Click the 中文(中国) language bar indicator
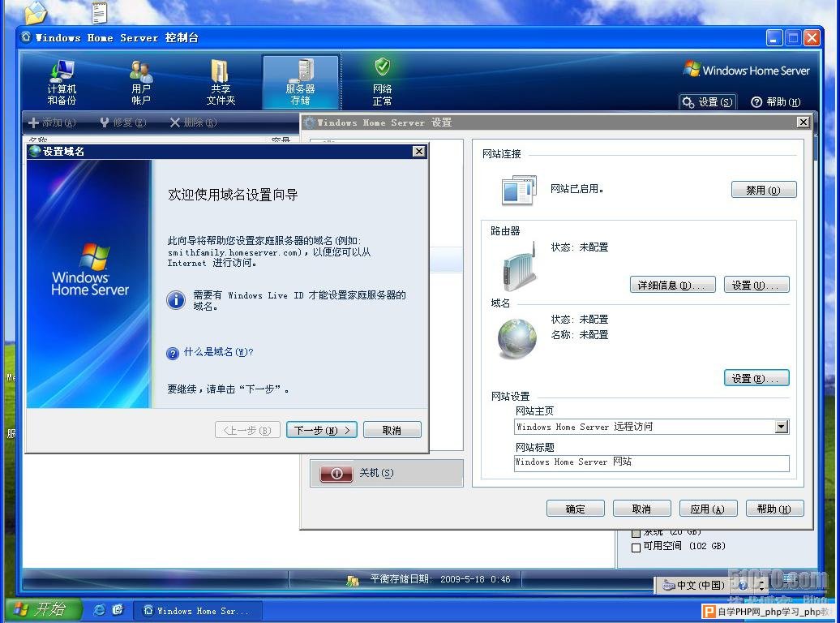 point(695,586)
